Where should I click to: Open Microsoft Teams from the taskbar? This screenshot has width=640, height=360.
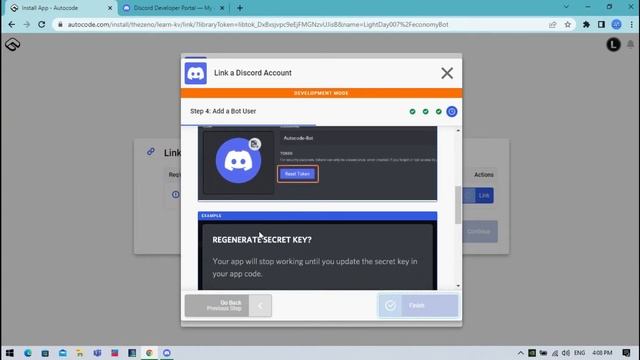pyautogui.click(x=97, y=353)
